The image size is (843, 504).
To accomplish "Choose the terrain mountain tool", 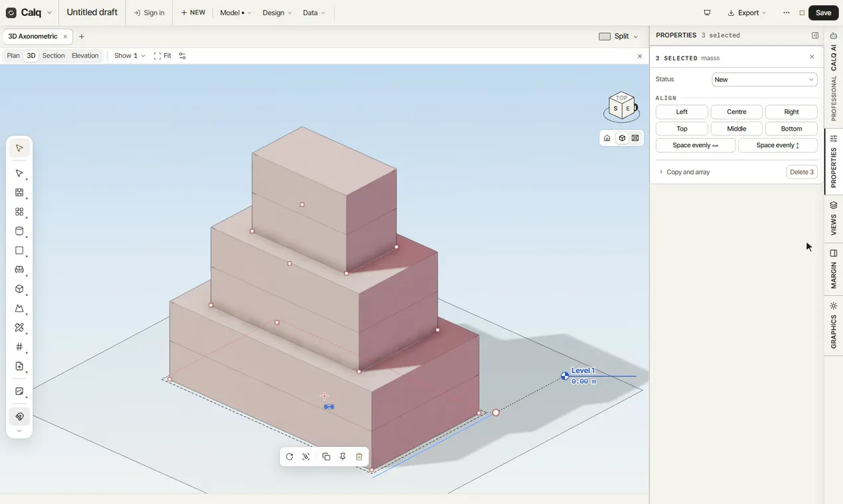I will (19, 308).
